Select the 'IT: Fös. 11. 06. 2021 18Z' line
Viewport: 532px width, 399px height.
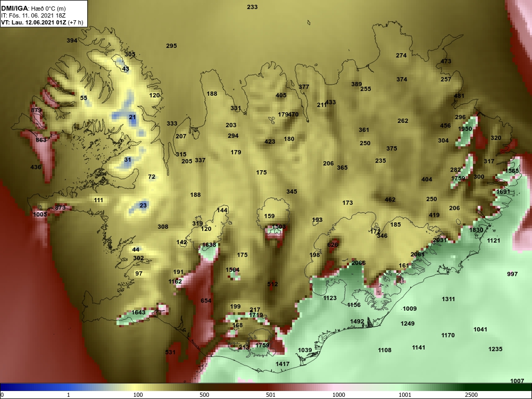(33, 15)
